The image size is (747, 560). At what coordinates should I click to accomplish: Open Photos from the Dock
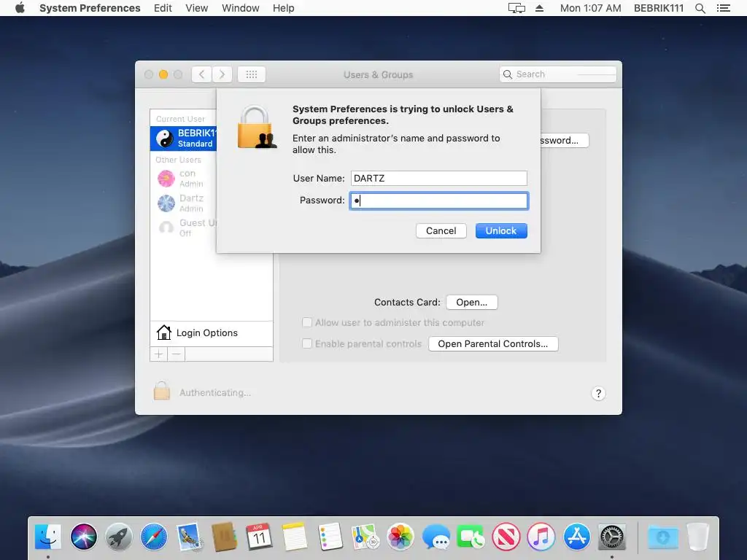tap(400, 537)
